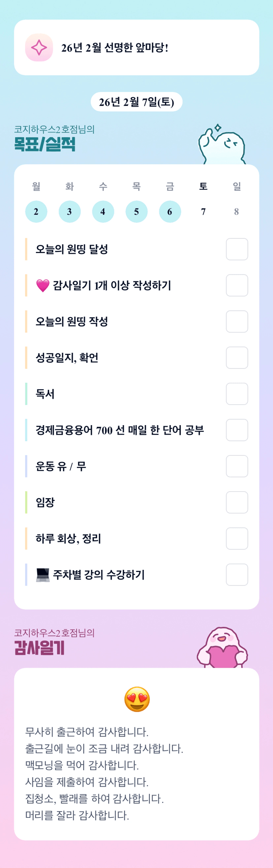This screenshot has width=273, height=868.
Task: Select Saturday the 7th date
Action: click(203, 212)
